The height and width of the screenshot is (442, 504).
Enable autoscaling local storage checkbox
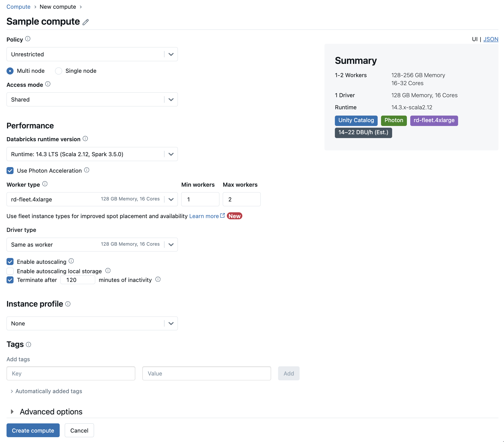[x=10, y=271]
